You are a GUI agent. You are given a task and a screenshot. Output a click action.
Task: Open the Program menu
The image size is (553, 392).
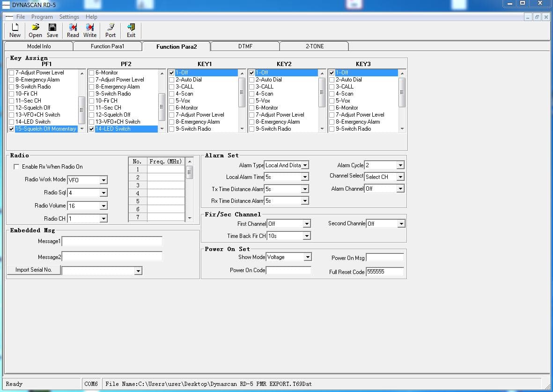pyautogui.click(x=42, y=16)
